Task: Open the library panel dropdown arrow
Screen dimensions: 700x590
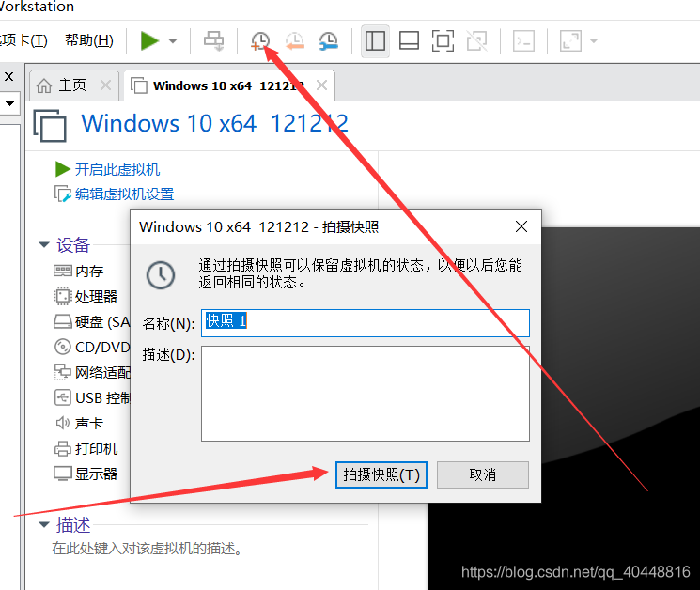Action: tap(9, 103)
